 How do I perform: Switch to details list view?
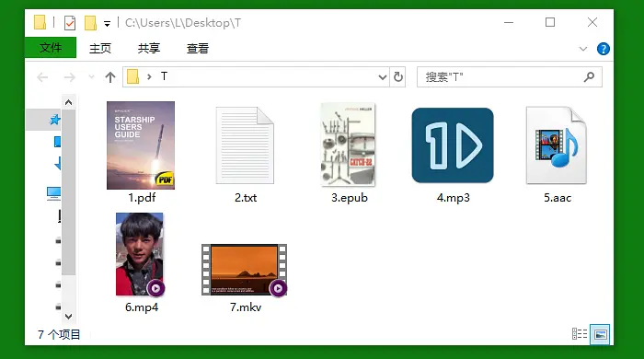tap(580, 334)
